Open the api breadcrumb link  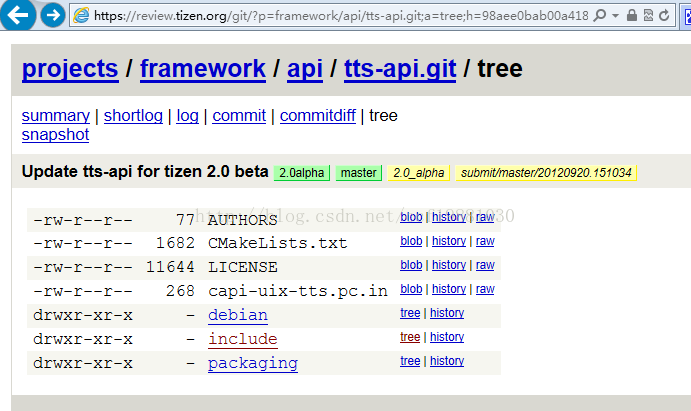pyautogui.click(x=305, y=69)
